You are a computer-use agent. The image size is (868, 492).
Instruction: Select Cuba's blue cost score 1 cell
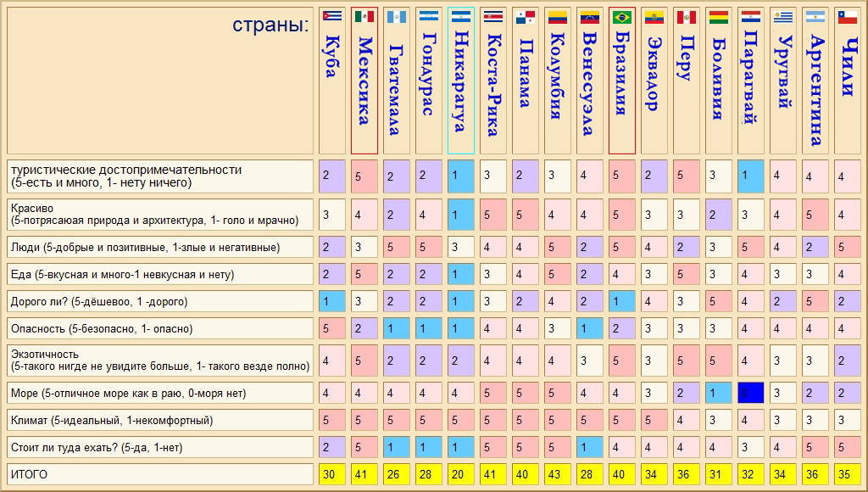(x=332, y=301)
